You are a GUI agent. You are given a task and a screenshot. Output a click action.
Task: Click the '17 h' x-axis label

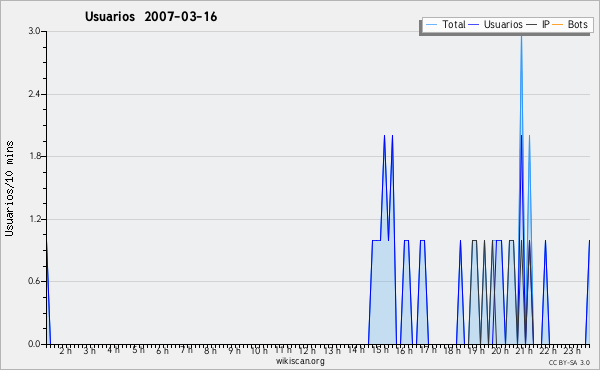tap(428, 350)
